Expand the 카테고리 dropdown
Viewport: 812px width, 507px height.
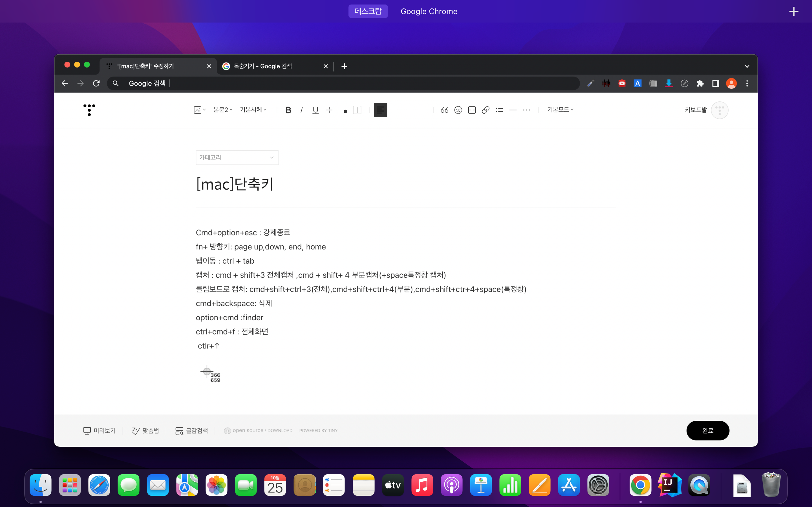[x=237, y=158]
